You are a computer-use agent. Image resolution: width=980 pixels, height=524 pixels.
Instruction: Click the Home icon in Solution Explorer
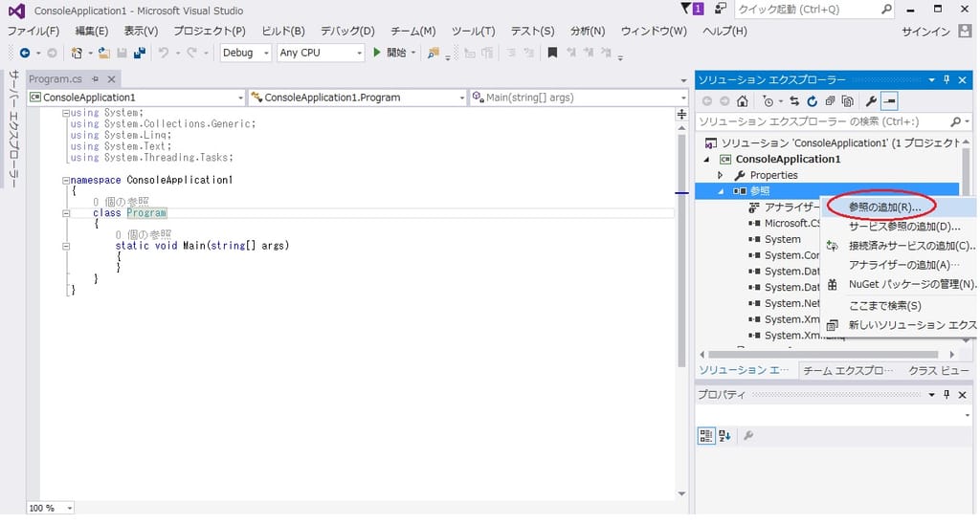(742, 100)
